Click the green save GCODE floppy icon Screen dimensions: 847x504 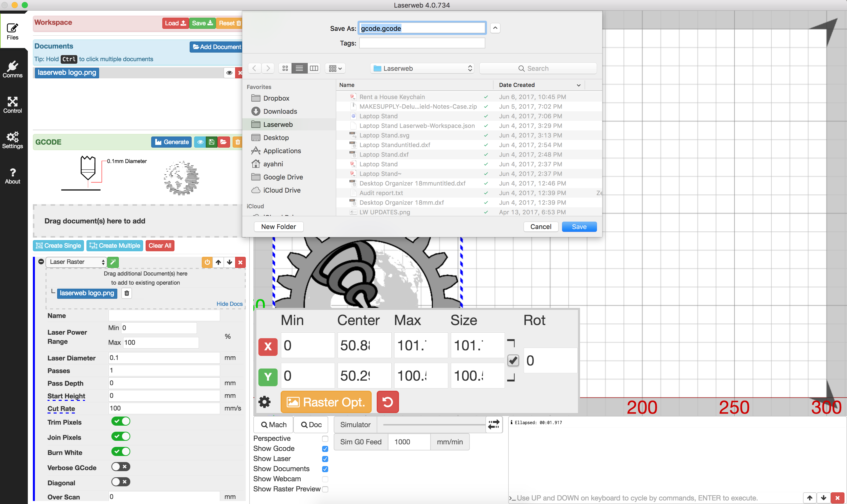pos(211,142)
